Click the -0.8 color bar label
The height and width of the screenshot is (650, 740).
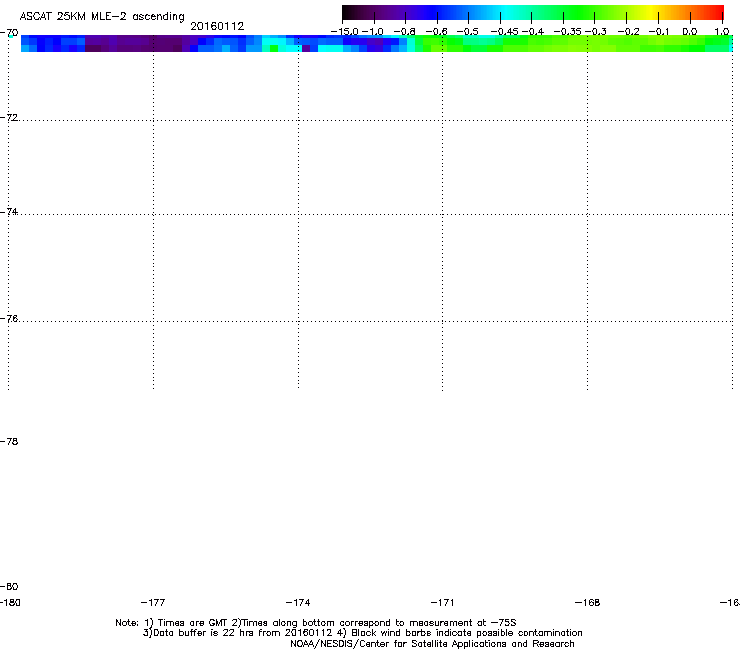pyautogui.click(x=404, y=32)
